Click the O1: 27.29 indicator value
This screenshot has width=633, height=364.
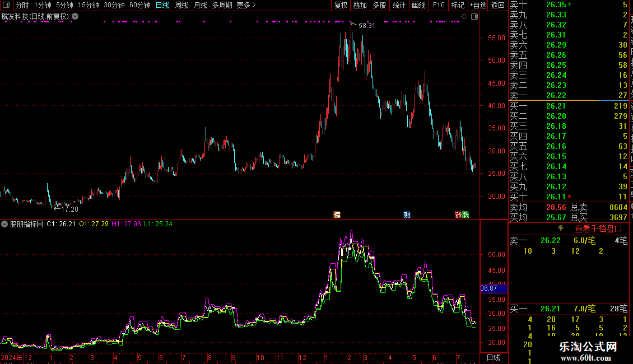94,224
